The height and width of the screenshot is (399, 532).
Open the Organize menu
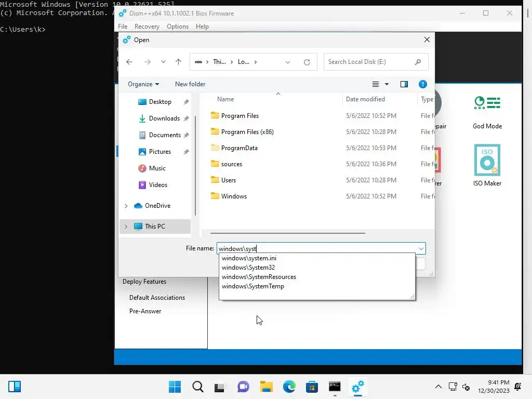143,84
